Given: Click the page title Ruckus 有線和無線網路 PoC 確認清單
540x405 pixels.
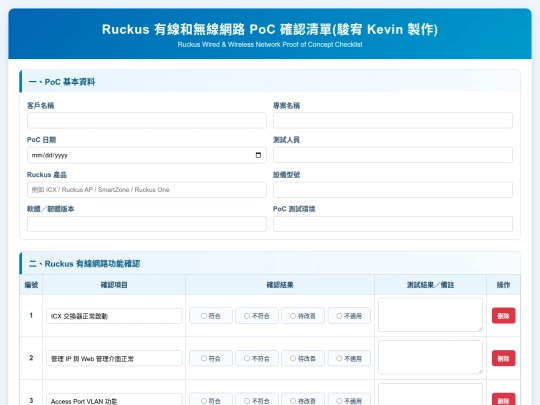Looking at the screenshot, I should [270, 29].
